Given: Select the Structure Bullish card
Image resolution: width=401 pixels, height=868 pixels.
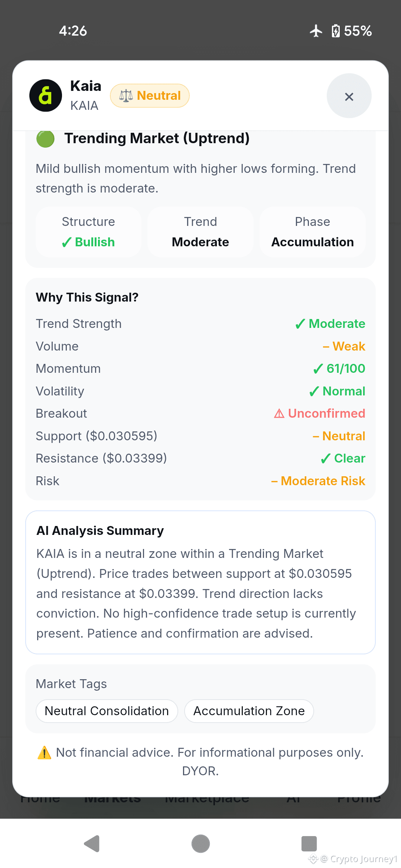Looking at the screenshot, I should 88,232.
